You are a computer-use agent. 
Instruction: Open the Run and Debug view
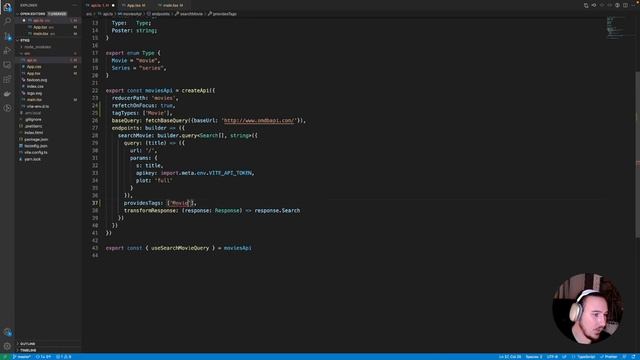7,51
